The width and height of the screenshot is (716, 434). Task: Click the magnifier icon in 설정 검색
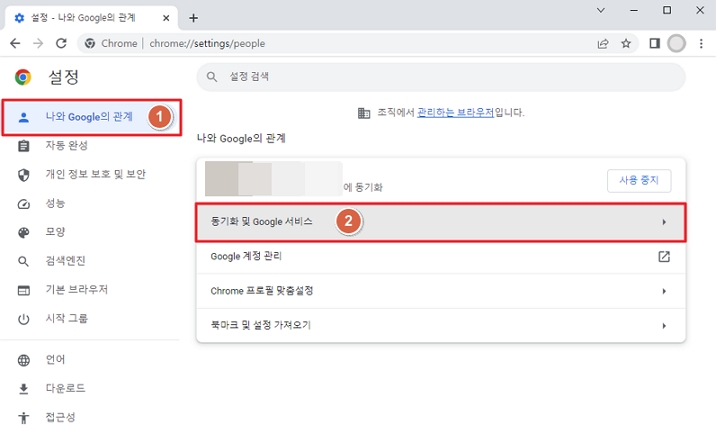point(212,77)
